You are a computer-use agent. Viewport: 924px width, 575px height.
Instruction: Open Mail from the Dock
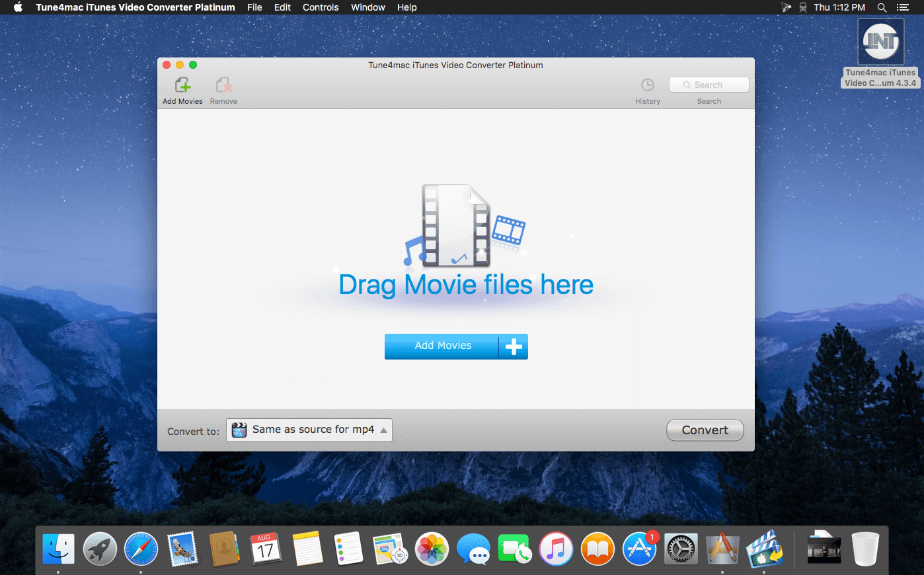[x=182, y=549]
